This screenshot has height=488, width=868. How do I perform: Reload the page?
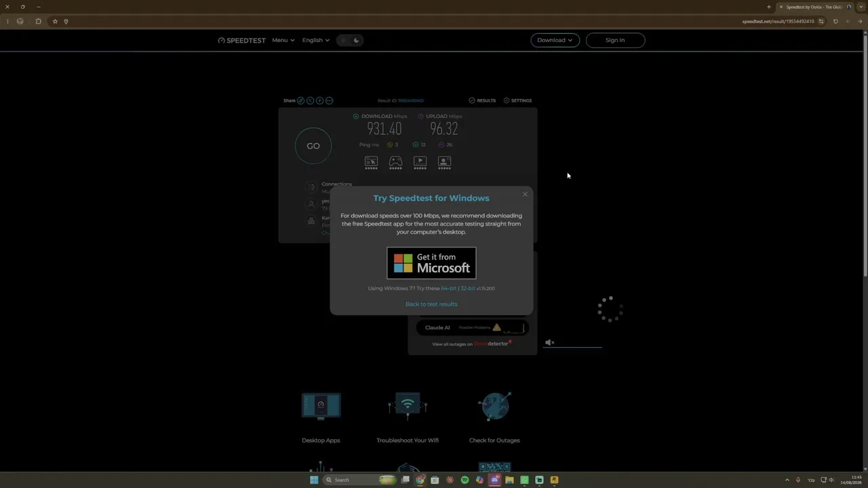[835, 21]
